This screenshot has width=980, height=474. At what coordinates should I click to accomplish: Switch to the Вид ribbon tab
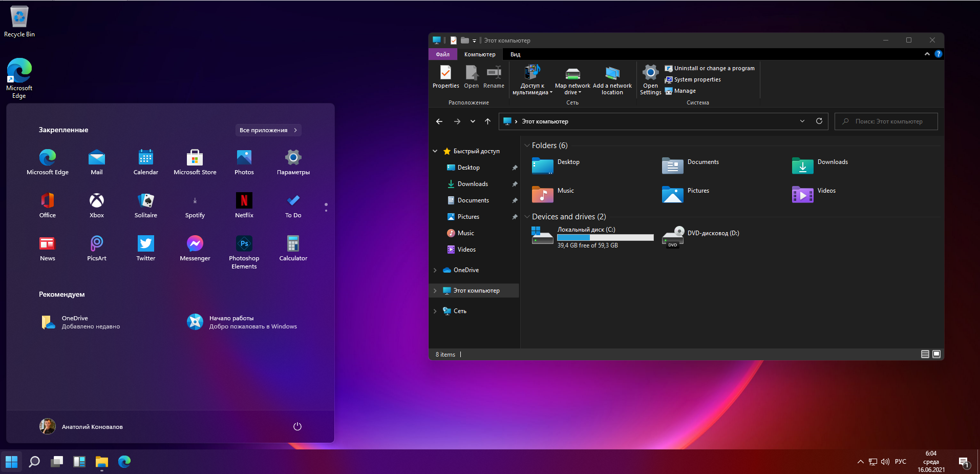(x=516, y=54)
